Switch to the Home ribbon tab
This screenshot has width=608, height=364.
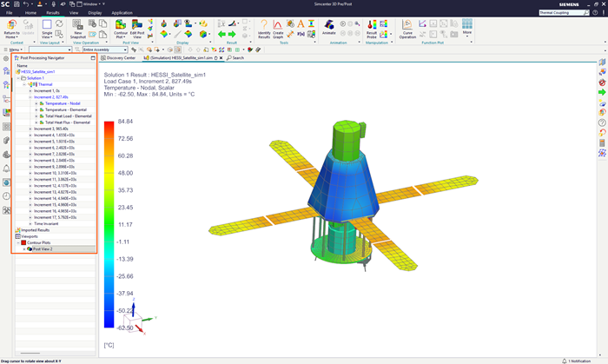(x=30, y=13)
